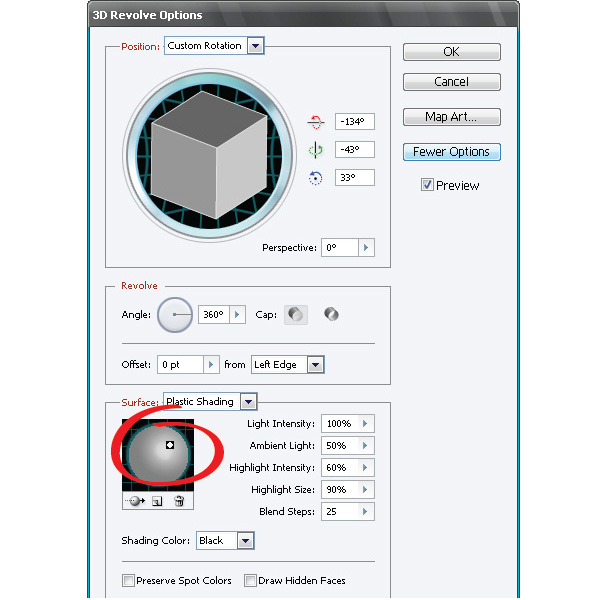Move selected light to back of object
The image size is (600, 600).
137,501
